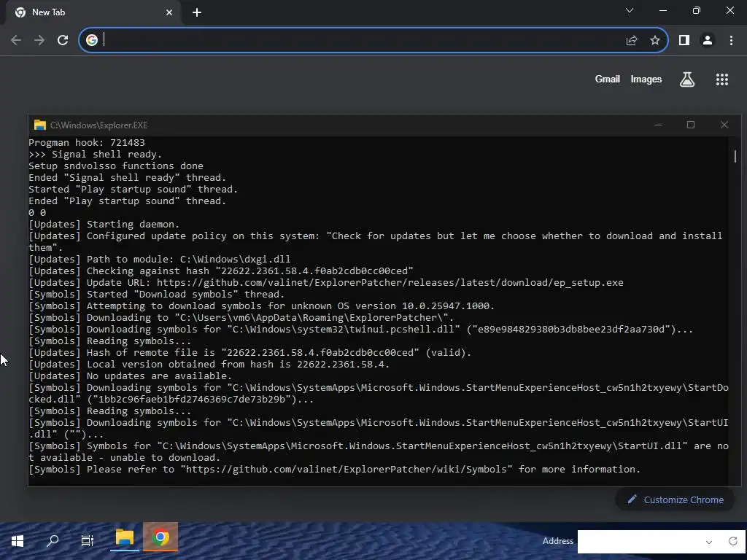
Task: Open a new Chrome tab
Action: click(x=197, y=12)
